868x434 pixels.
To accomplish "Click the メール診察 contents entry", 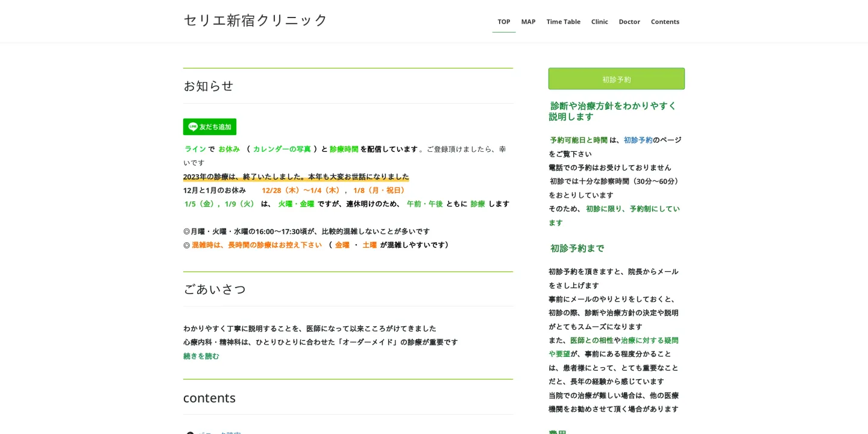I will (219, 433).
